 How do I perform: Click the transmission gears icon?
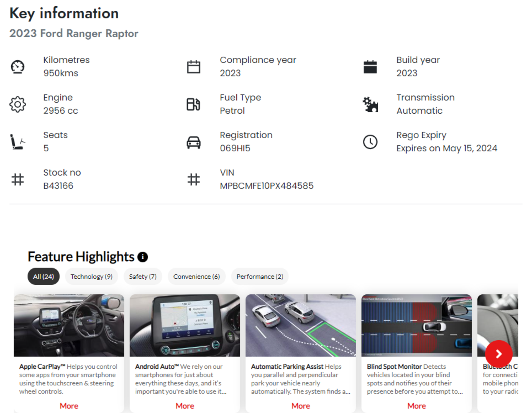pos(370,104)
